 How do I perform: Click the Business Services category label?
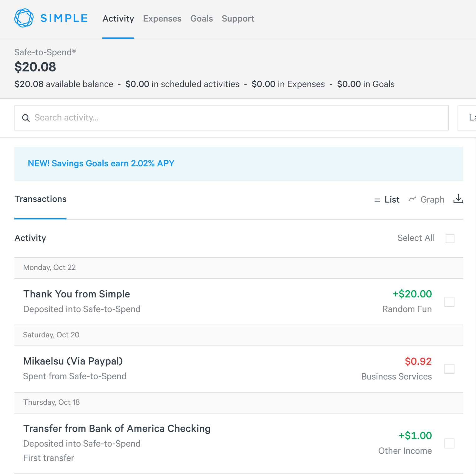(x=397, y=377)
